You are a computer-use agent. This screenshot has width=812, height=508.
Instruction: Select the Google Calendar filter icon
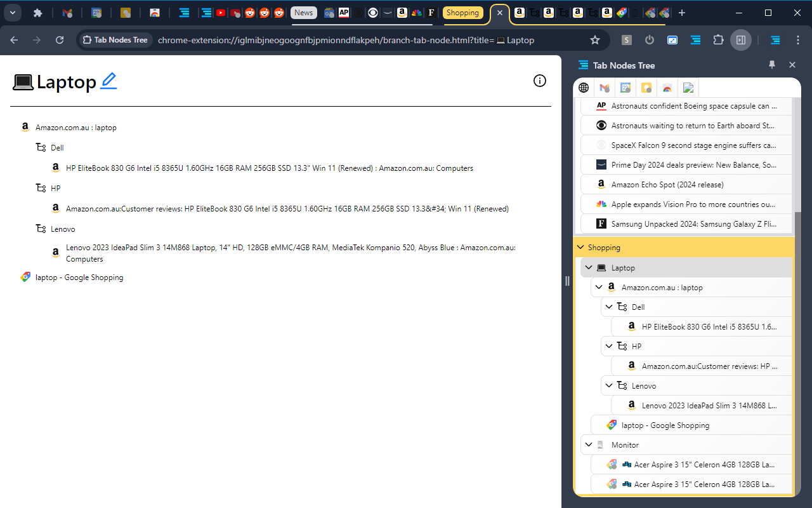[625, 87]
